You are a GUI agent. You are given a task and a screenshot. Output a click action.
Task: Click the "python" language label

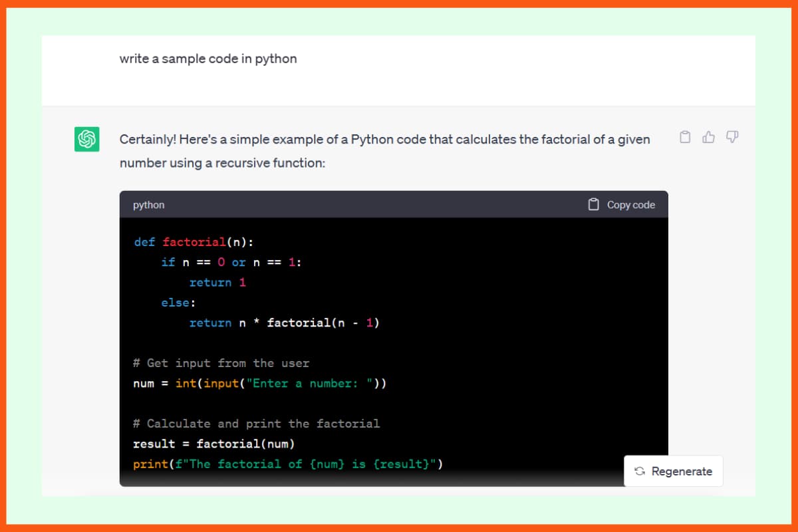[148, 205]
